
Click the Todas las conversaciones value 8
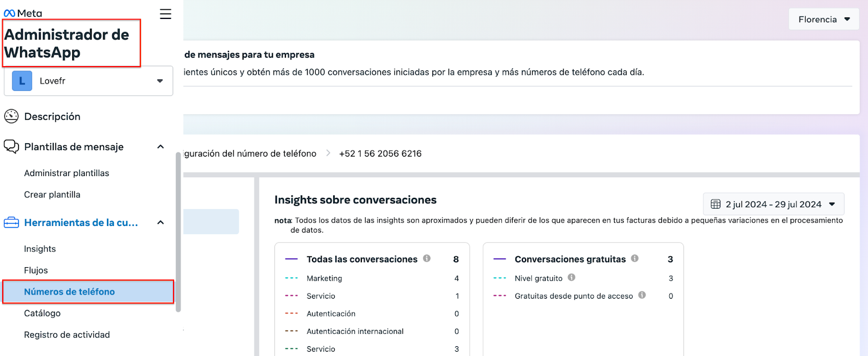click(456, 259)
